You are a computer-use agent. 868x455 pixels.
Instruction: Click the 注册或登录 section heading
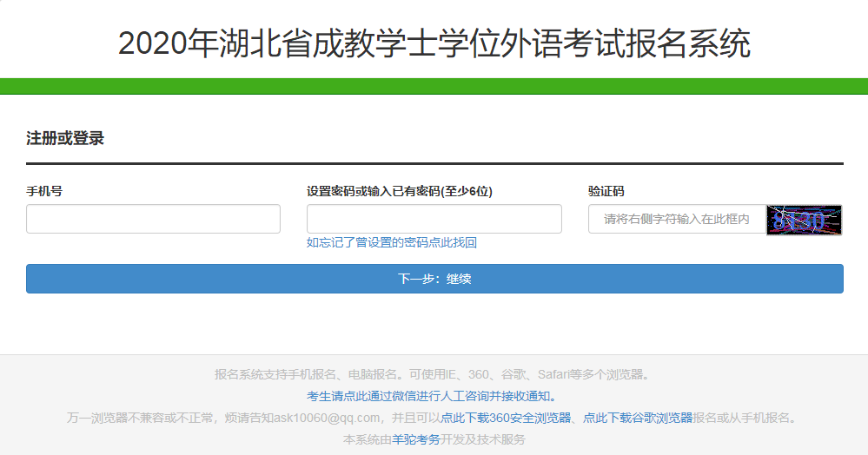(x=65, y=138)
